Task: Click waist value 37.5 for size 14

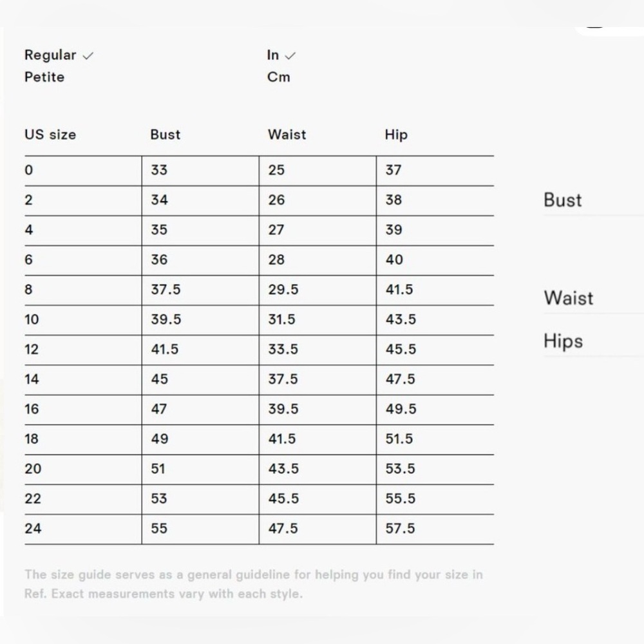Action: (283, 379)
